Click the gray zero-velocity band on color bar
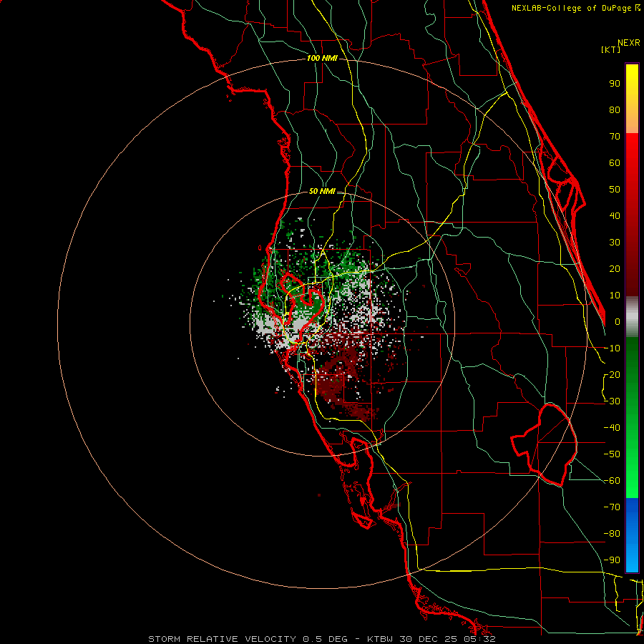The height and width of the screenshot is (644, 644). 632,317
